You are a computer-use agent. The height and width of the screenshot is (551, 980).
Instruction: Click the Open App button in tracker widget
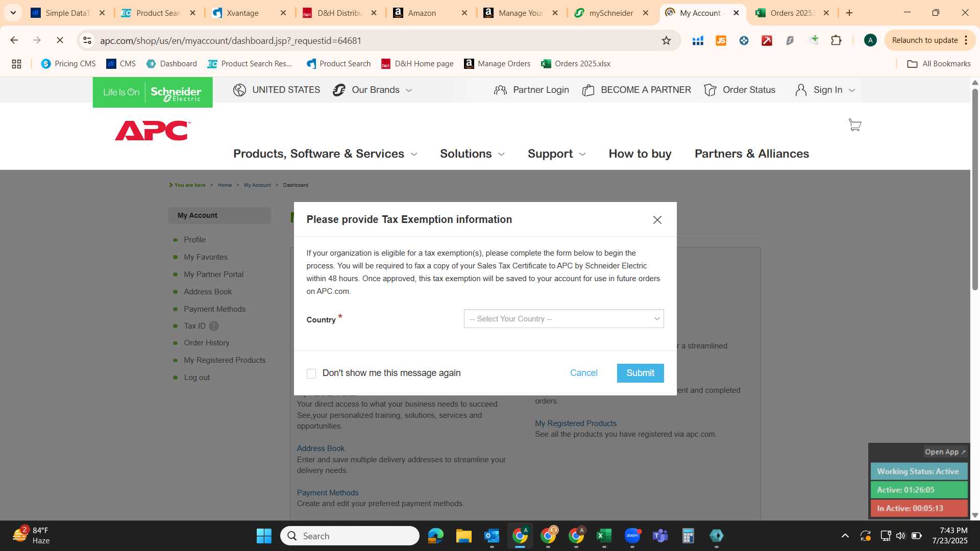pos(945,452)
